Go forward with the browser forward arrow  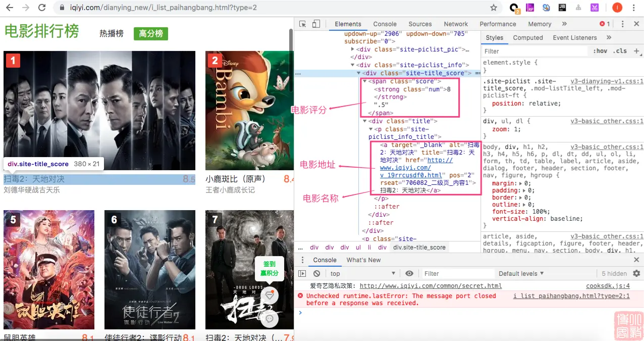click(26, 8)
